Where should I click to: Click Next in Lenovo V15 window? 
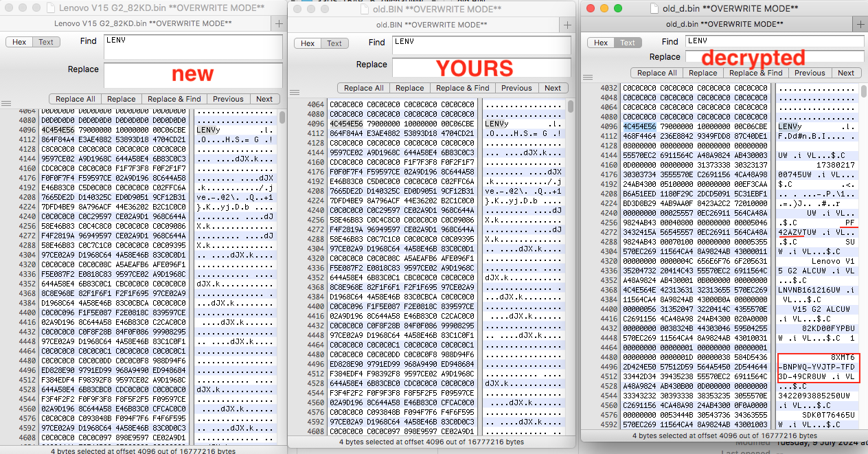click(265, 99)
